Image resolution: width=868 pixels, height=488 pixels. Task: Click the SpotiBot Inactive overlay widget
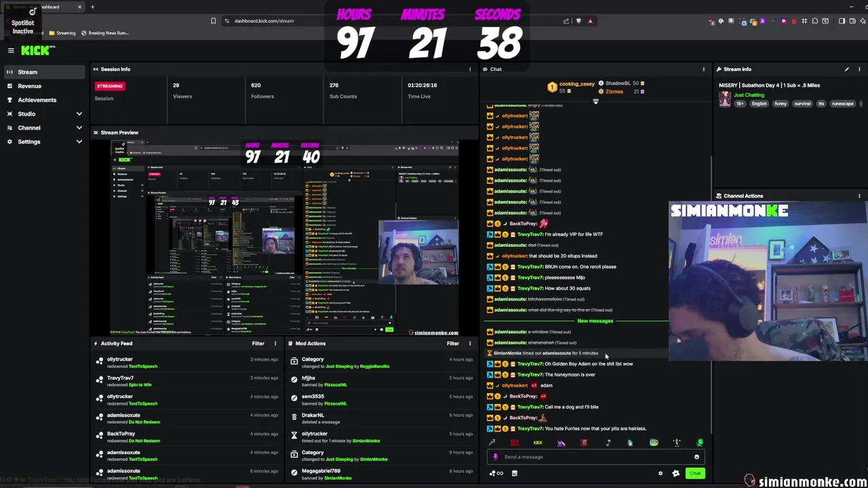pyautogui.click(x=22, y=22)
